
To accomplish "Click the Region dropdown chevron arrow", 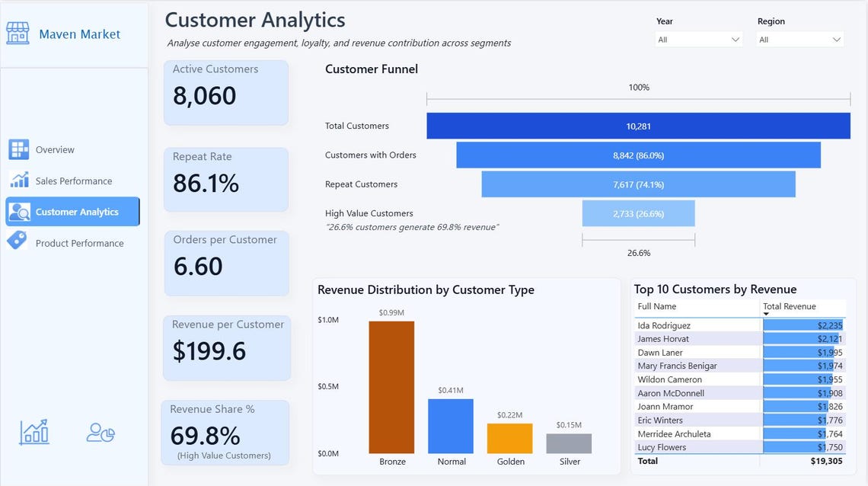I will pyautogui.click(x=837, y=40).
